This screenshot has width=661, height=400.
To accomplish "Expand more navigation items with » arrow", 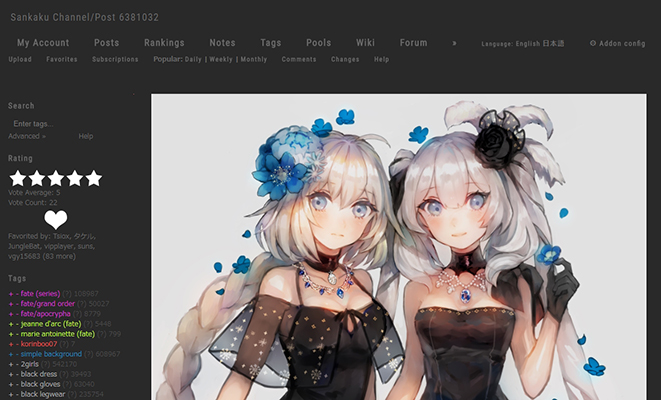I will 454,43.
